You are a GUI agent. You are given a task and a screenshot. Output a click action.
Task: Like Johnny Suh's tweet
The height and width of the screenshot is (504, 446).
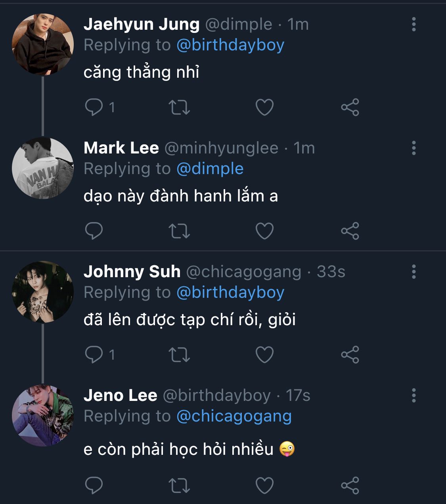[264, 355]
